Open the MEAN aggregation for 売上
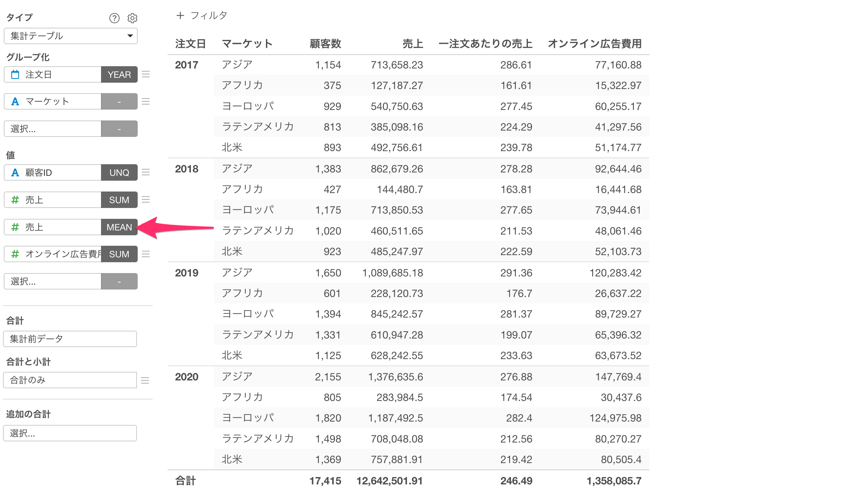The width and height of the screenshot is (868, 493). point(119,227)
